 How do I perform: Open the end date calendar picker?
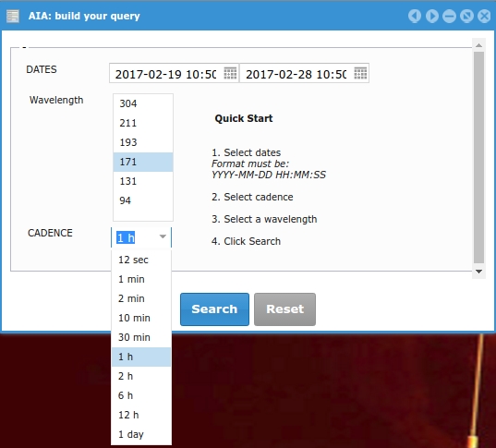(360, 73)
